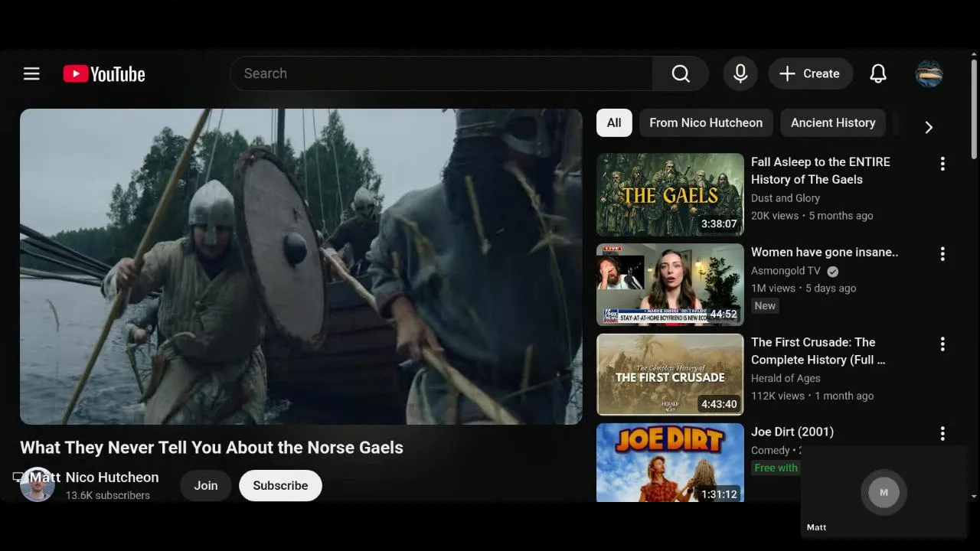Click Join channel membership button

[x=206, y=485]
